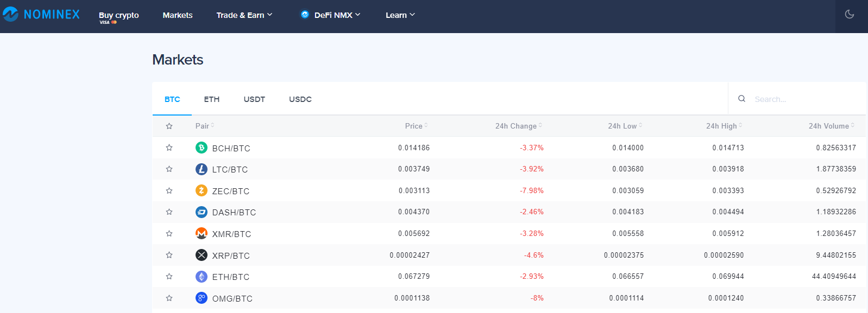Click the XMR coin icon
This screenshot has width=868, height=313.
pyautogui.click(x=202, y=233)
